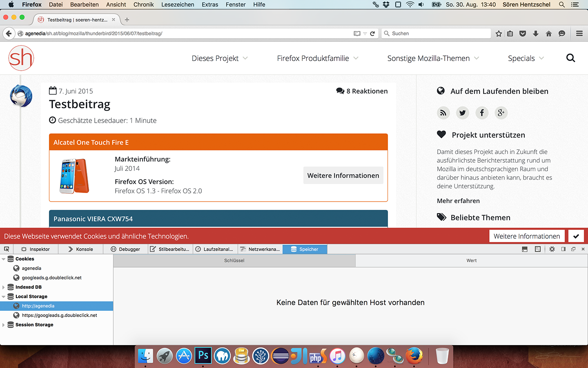Open the Trash in the Dock
Image resolution: width=588 pixels, height=368 pixels.
pyautogui.click(x=442, y=356)
